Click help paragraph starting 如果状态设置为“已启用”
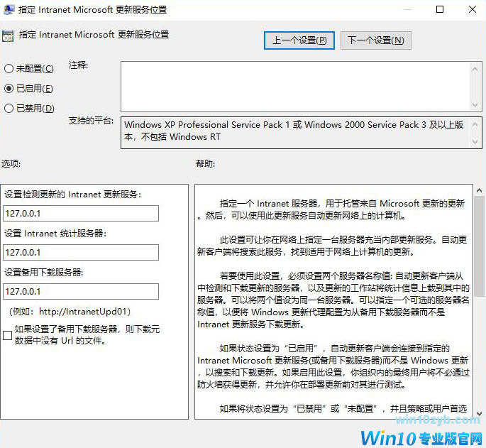 coord(333,366)
